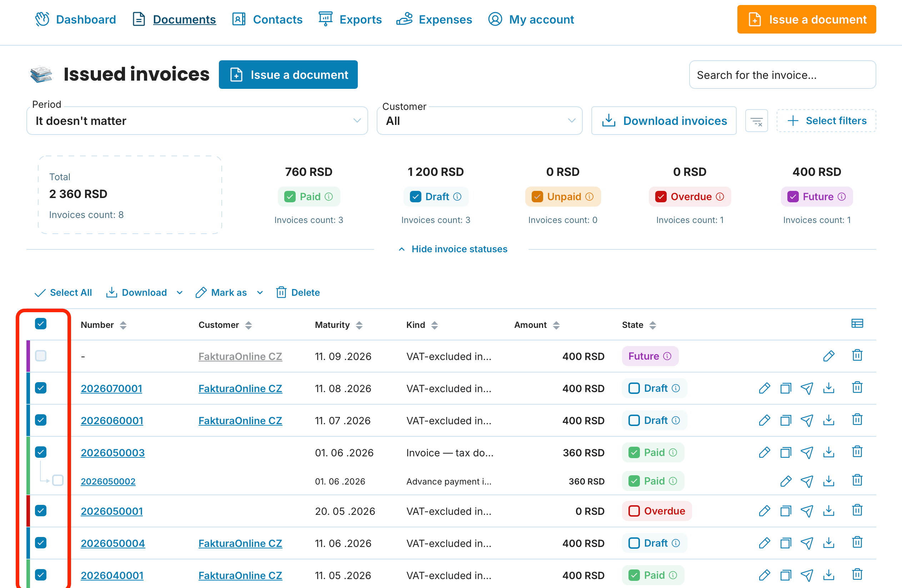Delete the Future invoice row via trash icon
Screen dimensions: 902x588
point(857,355)
